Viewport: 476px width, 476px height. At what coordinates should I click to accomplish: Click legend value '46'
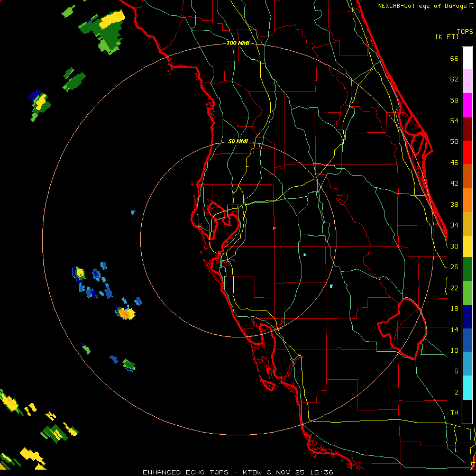click(x=454, y=163)
